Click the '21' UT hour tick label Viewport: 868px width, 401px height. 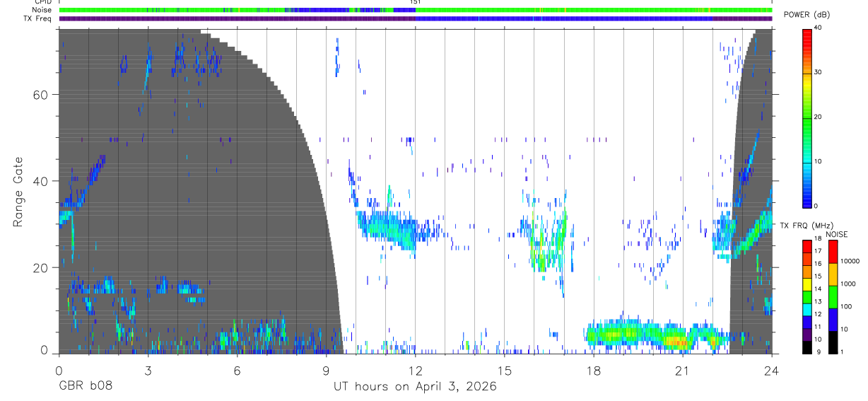682,369
